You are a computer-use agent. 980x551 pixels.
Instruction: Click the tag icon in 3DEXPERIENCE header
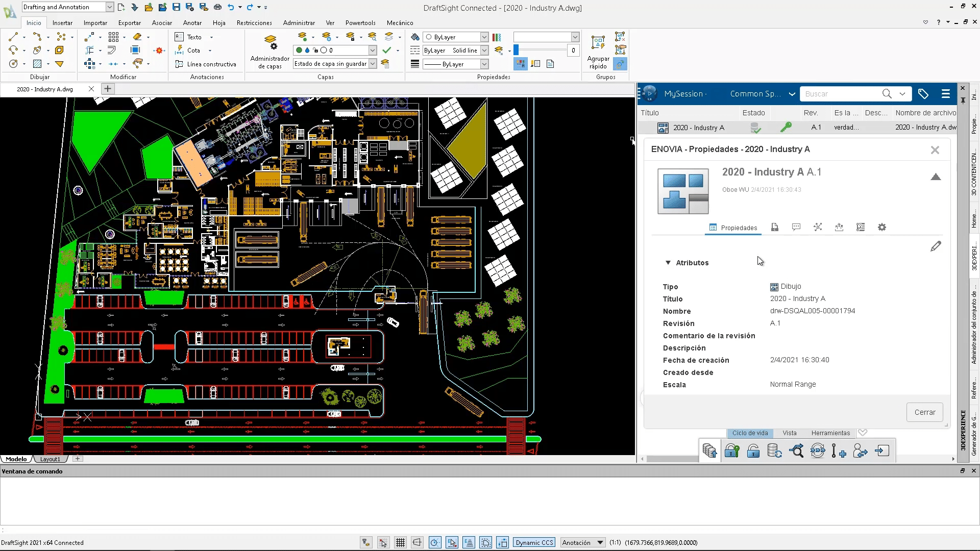923,94
